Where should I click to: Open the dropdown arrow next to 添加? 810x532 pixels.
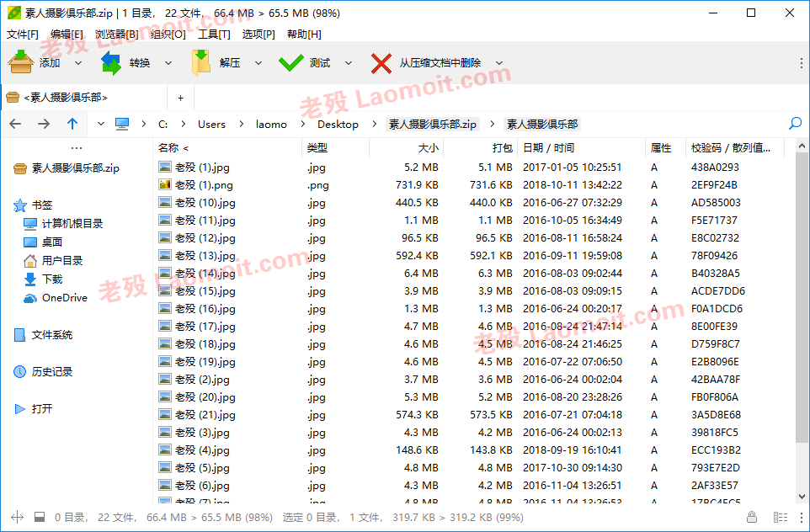click(x=78, y=63)
